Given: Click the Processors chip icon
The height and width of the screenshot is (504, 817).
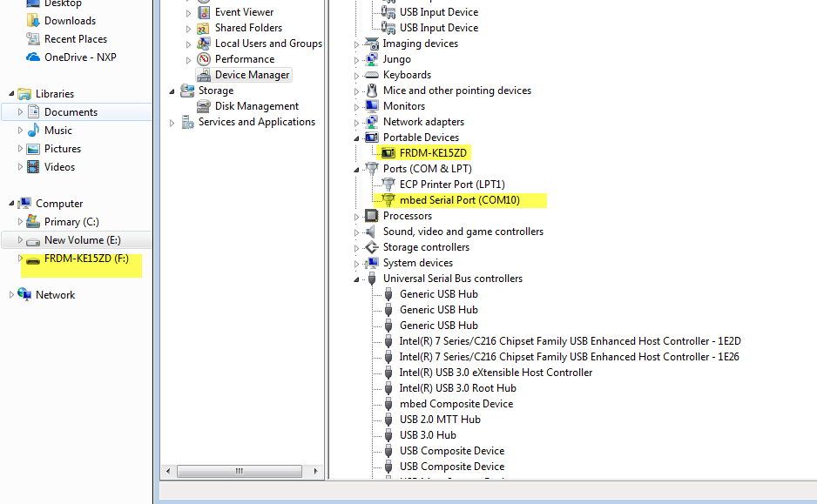Looking at the screenshot, I should click(x=372, y=216).
